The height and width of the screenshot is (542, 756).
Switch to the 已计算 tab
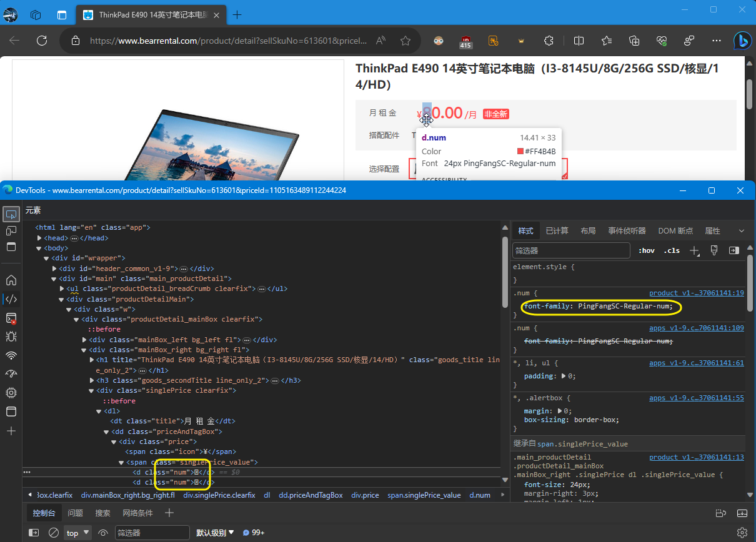tap(557, 231)
